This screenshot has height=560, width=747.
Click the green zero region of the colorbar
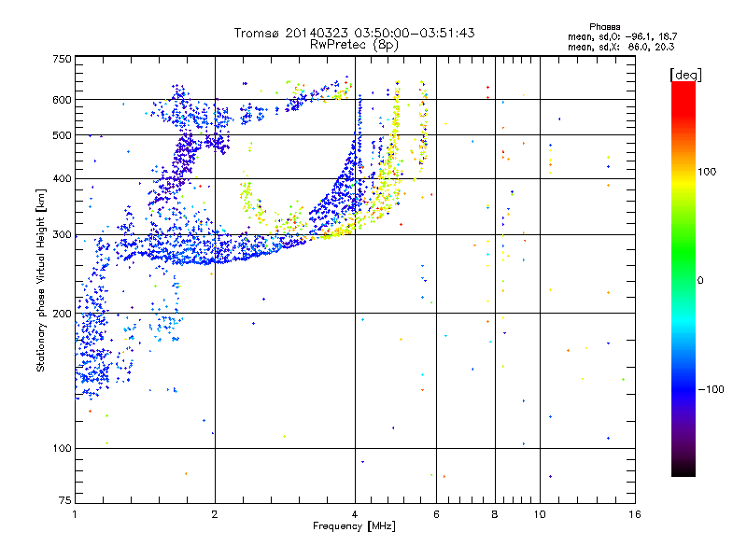click(684, 280)
